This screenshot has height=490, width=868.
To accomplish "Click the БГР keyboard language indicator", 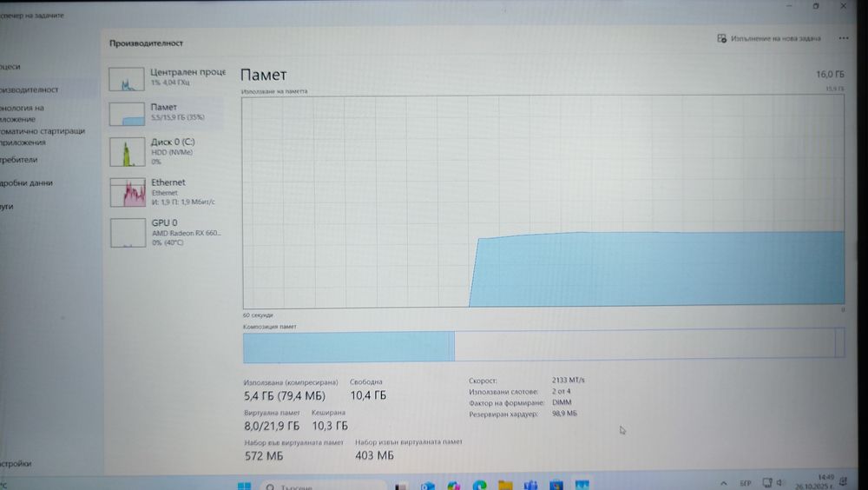I will pyautogui.click(x=746, y=483).
